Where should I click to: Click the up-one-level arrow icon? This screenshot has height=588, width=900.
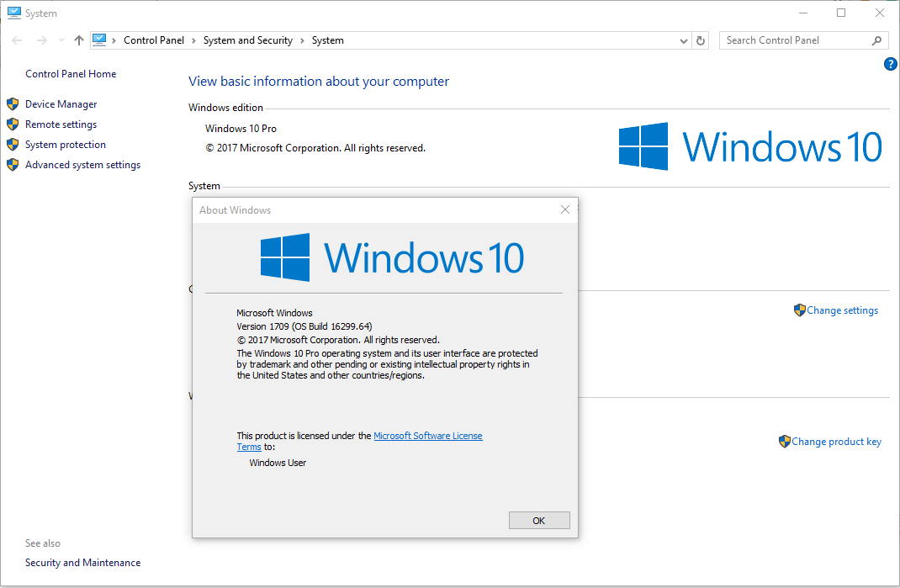78,40
